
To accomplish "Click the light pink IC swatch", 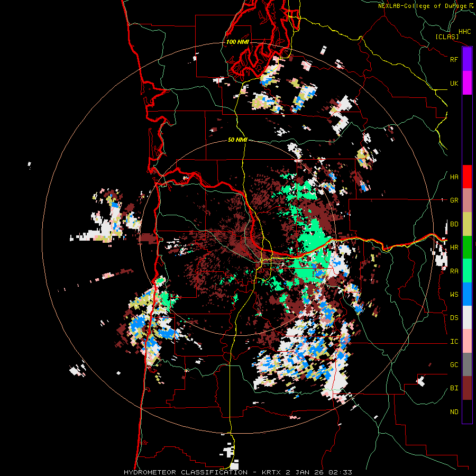I will pyautogui.click(x=467, y=341).
